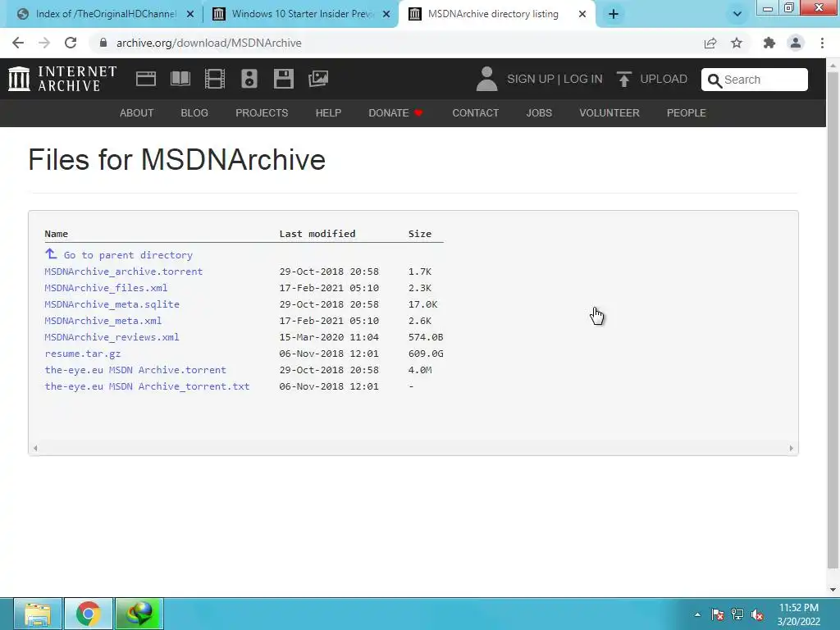Open the HELP menu item
Screen dimensions: 840x630
coord(328,113)
